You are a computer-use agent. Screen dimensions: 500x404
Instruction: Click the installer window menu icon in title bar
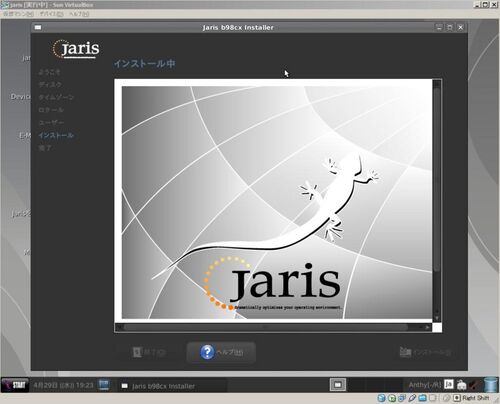pyautogui.click(x=38, y=27)
